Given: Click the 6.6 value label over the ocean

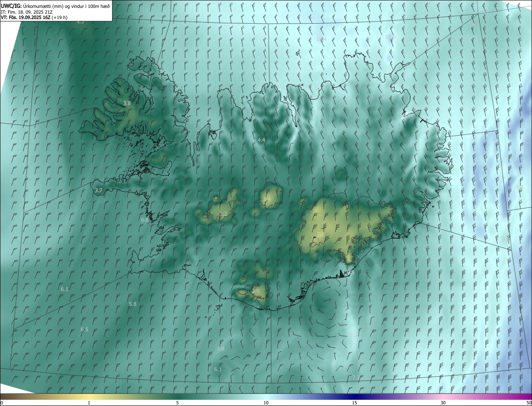Looking at the screenshot, I should (84, 329).
